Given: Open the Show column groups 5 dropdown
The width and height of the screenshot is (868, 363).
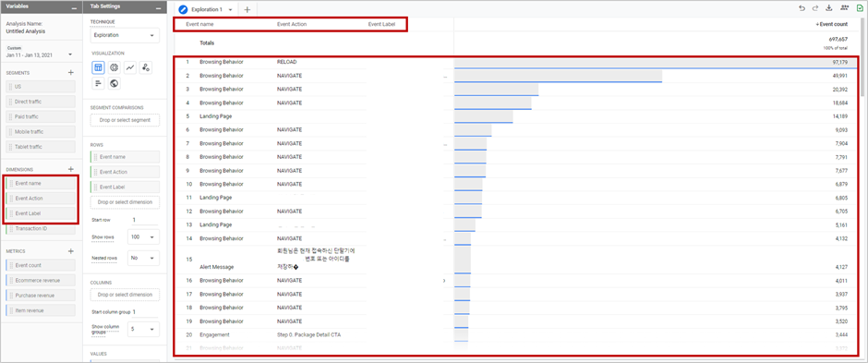Looking at the screenshot, I should 143,329.
